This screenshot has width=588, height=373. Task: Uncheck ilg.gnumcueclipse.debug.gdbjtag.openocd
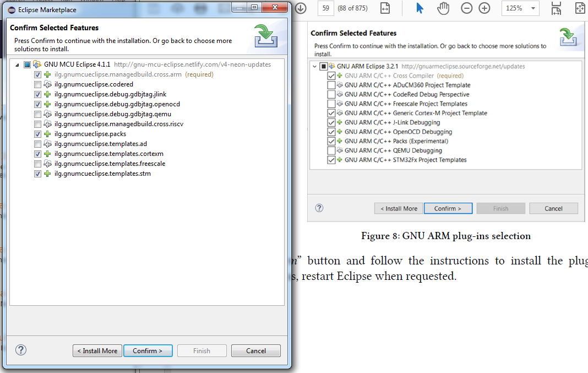37,104
